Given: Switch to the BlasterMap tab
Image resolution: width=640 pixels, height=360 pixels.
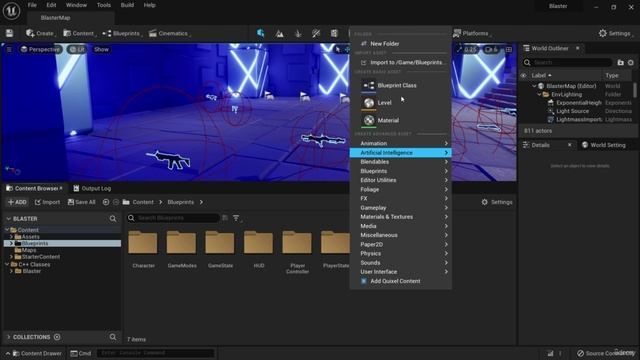Looking at the screenshot, I should (x=56, y=18).
